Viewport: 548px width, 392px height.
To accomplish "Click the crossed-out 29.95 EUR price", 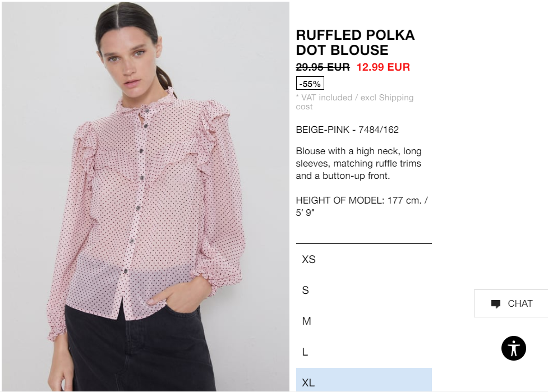I will [323, 67].
